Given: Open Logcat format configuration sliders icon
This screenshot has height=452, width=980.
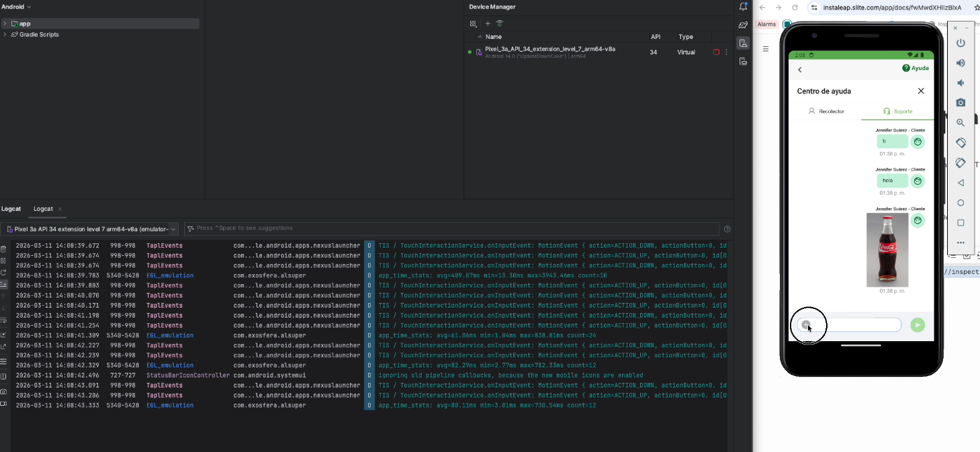Looking at the screenshot, I should point(4,361).
